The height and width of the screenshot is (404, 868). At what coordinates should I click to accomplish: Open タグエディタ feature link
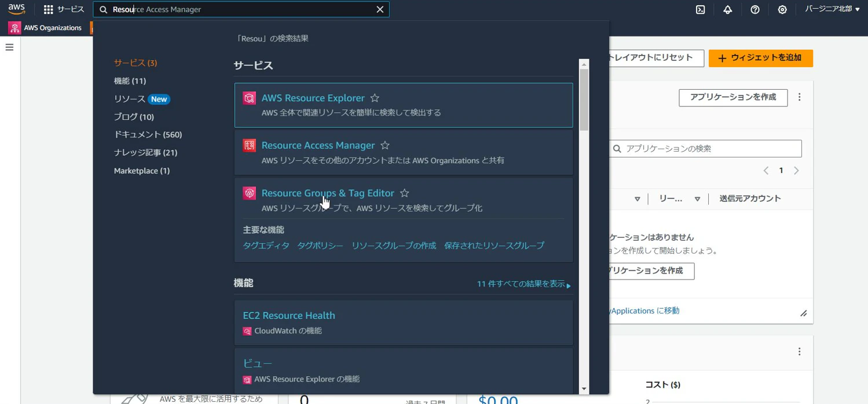click(266, 245)
